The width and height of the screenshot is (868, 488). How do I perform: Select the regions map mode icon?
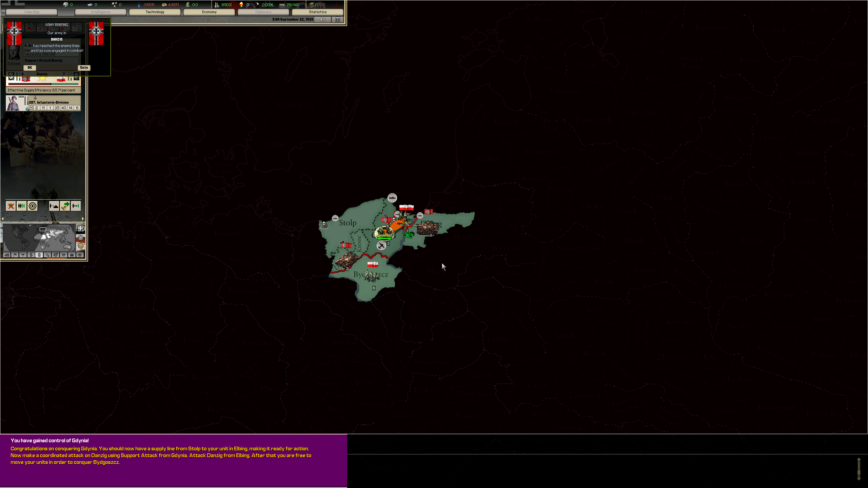56,255
